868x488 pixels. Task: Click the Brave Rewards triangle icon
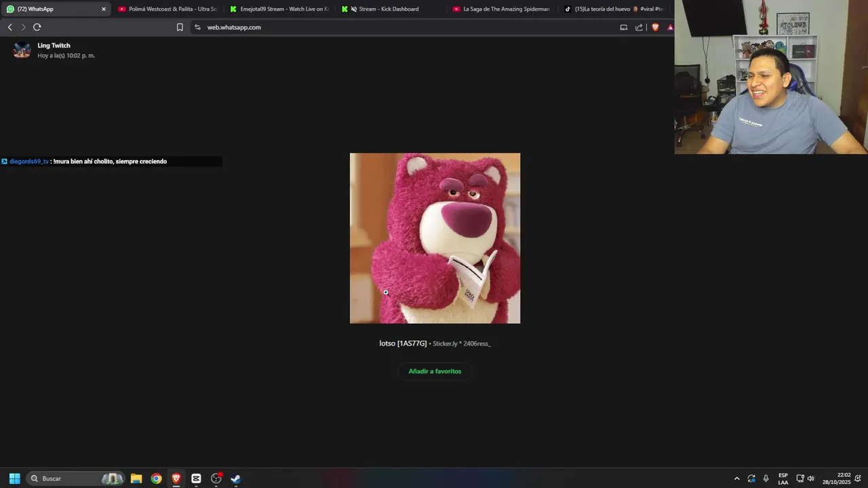click(670, 27)
